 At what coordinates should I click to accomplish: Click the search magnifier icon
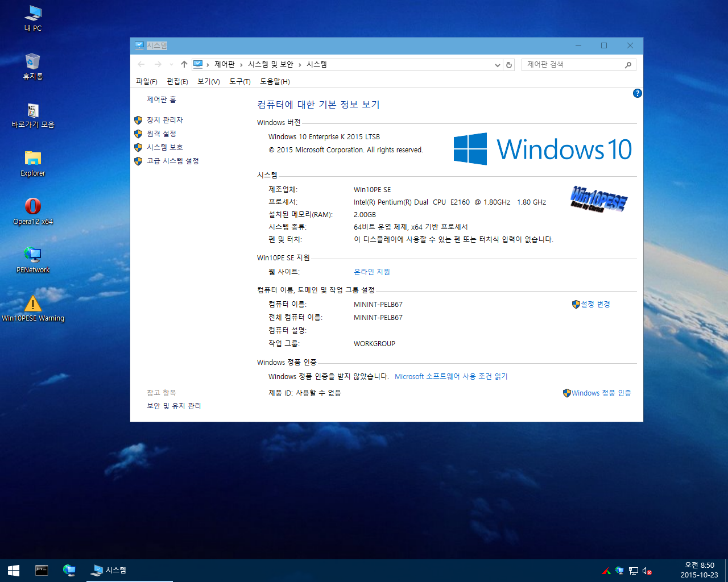(628, 65)
